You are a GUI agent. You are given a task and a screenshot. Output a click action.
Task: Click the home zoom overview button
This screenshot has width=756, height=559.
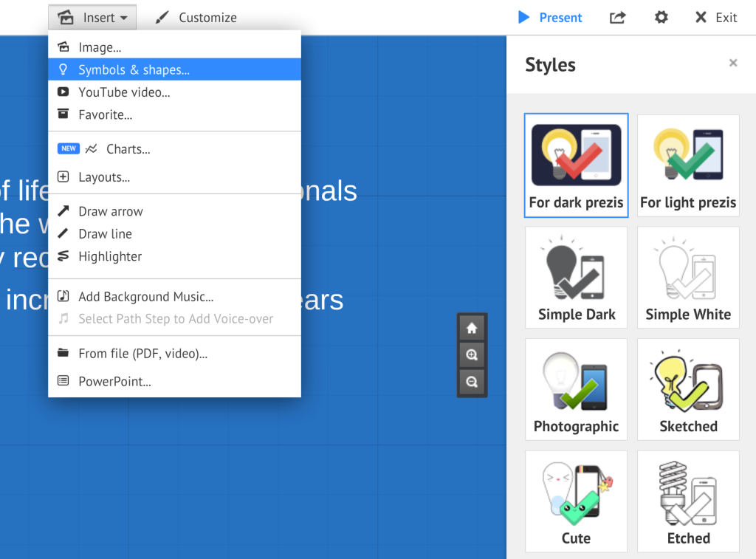click(x=472, y=327)
